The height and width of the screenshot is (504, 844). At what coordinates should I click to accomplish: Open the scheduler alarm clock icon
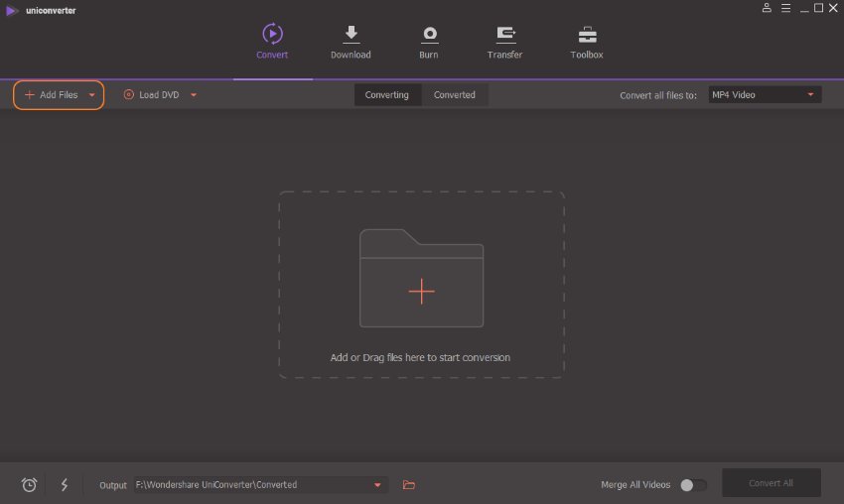pos(29,484)
